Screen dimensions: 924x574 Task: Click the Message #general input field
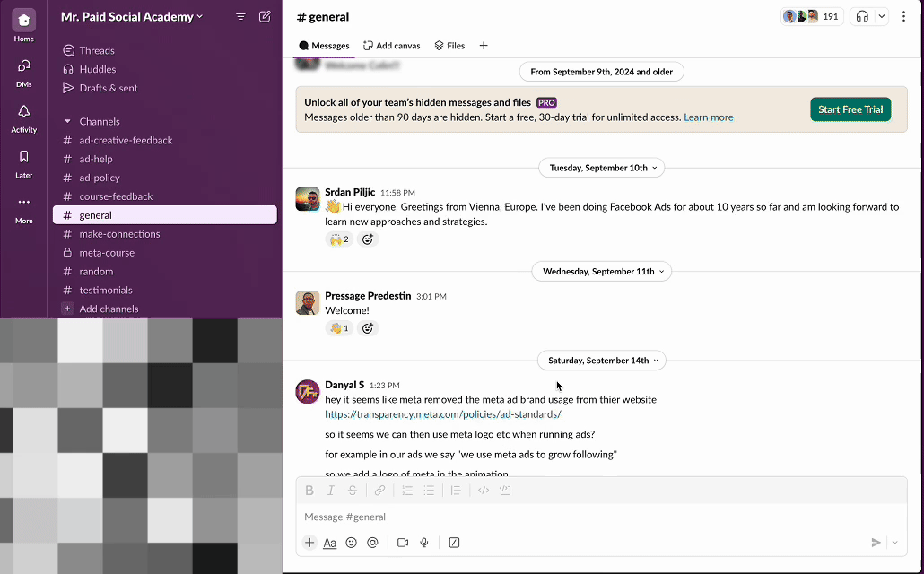(x=601, y=517)
